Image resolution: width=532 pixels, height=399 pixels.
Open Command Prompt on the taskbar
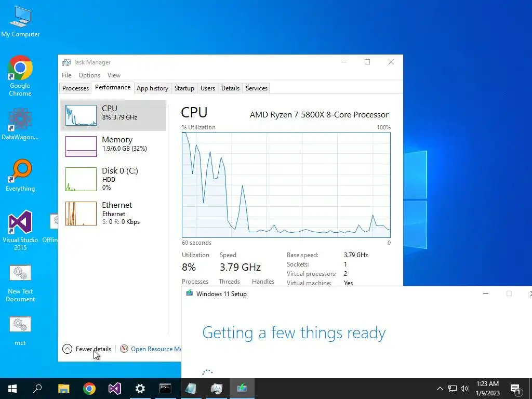point(165,389)
